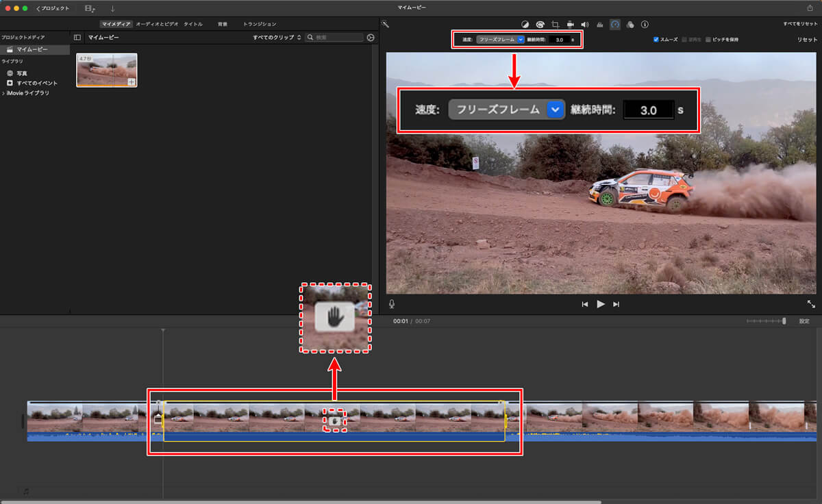Viewport: 822px width, 504px height.
Task: Open the volume adjustment tool
Action: 584,24
